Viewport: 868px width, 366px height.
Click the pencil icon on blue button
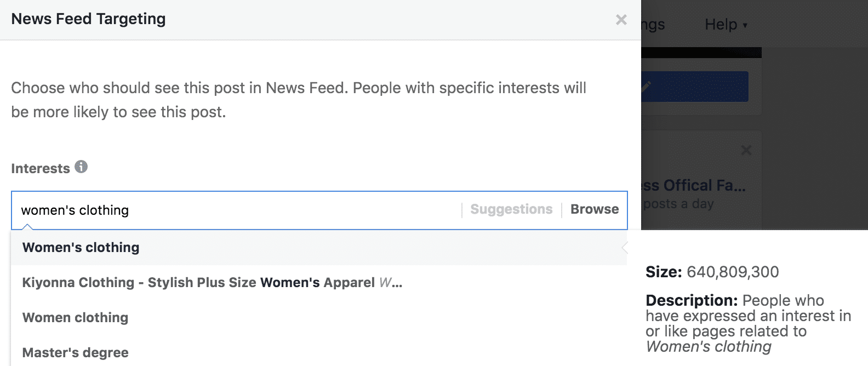click(x=647, y=86)
